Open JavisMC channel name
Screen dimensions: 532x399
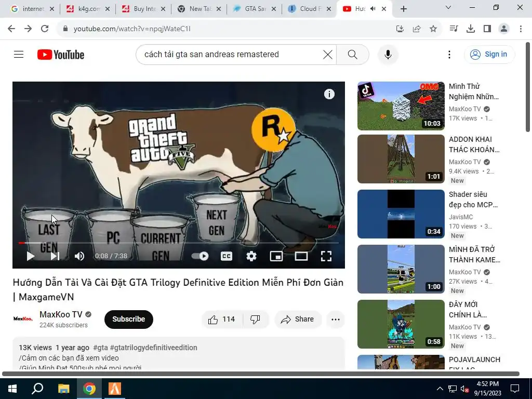461,217
